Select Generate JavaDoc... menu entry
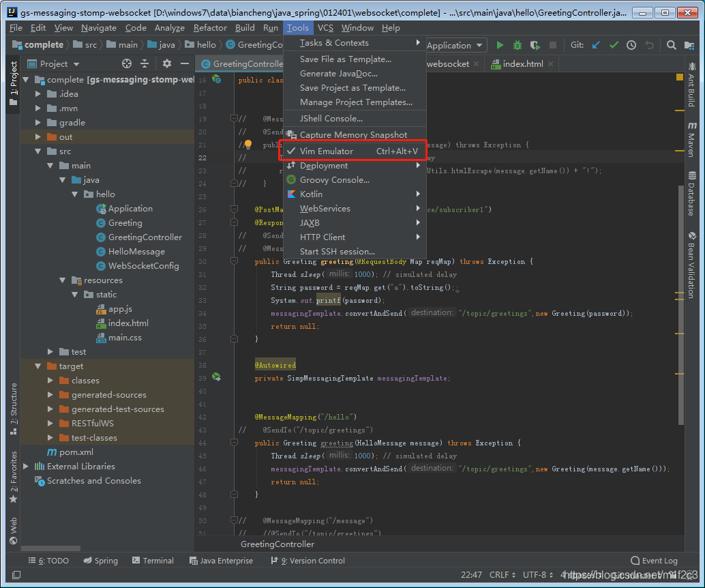 coord(339,74)
